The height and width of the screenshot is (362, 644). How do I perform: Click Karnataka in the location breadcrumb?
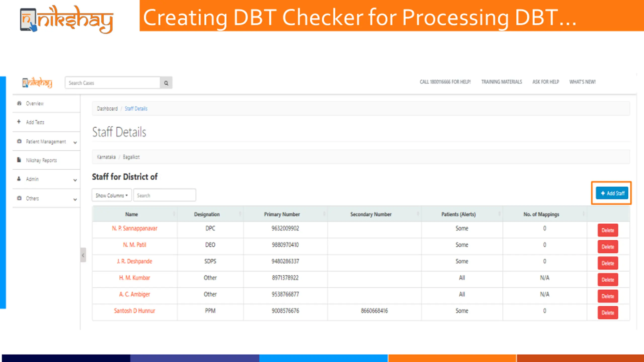pyautogui.click(x=106, y=157)
